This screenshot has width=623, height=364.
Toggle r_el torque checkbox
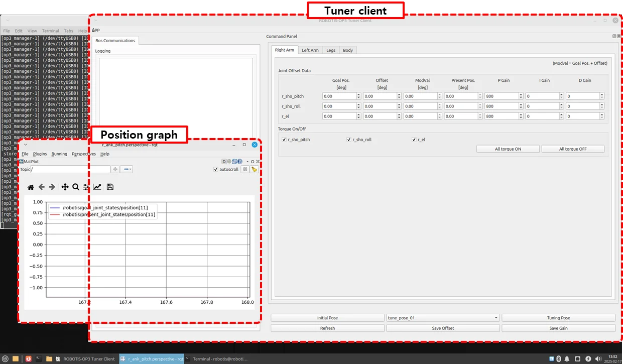(x=414, y=140)
